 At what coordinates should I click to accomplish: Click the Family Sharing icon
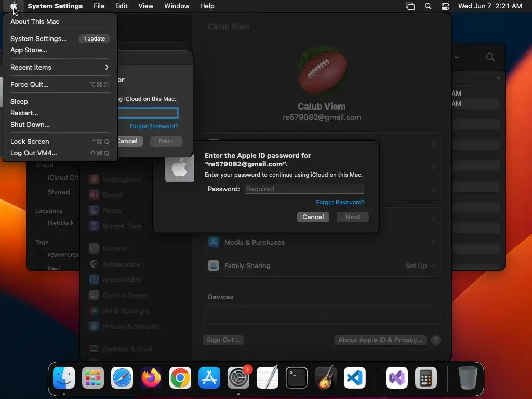214,265
